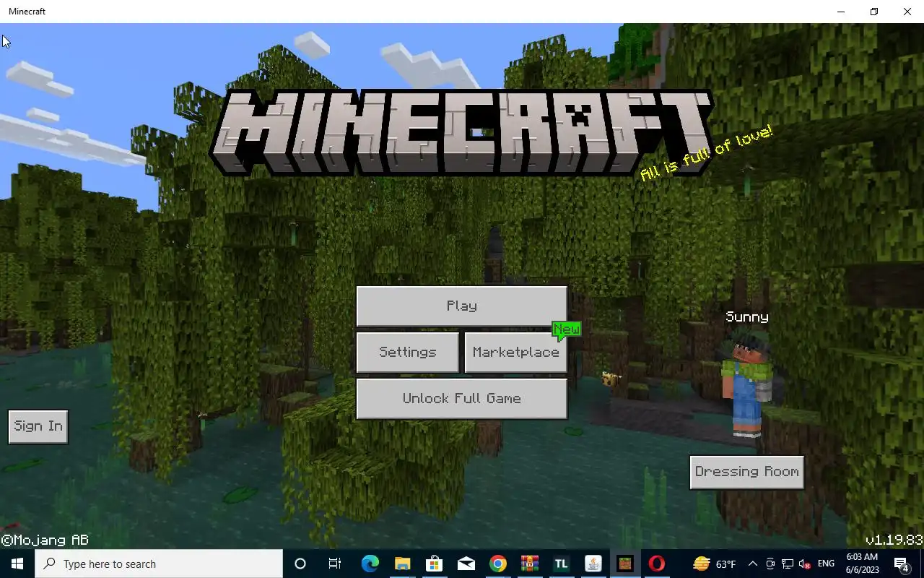This screenshot has height=578, width=924.
Task: Open the weather widget showing 63°F
Action: 714,564
